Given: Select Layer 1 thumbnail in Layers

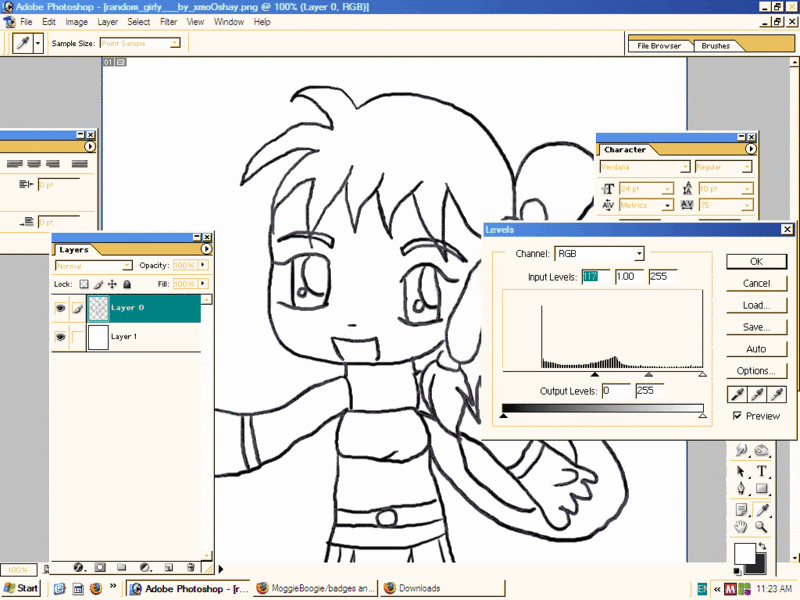Looking at the screenshot, I should pos(98,337).
